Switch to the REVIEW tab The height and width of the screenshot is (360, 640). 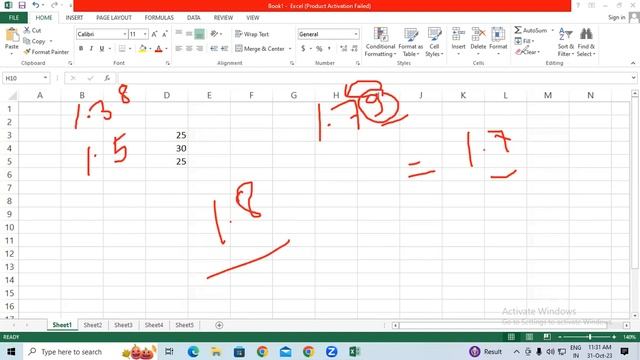point(223,18)
